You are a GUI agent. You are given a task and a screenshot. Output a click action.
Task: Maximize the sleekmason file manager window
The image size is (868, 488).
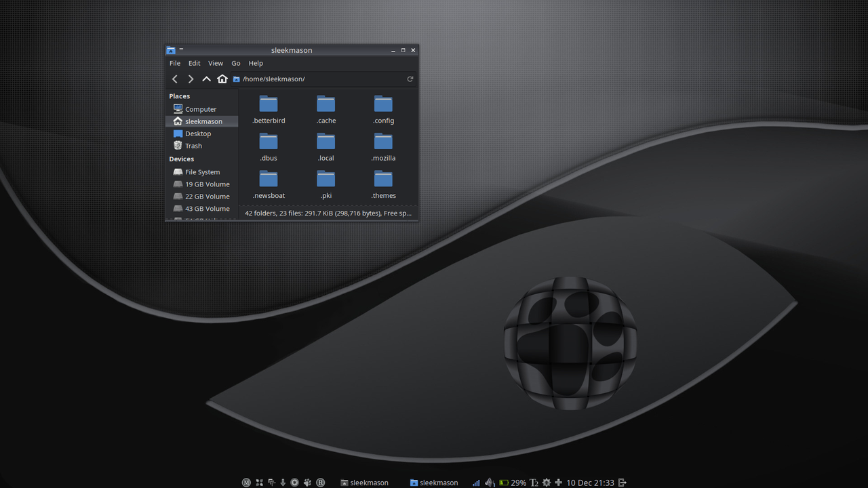(x=403, y=50)
